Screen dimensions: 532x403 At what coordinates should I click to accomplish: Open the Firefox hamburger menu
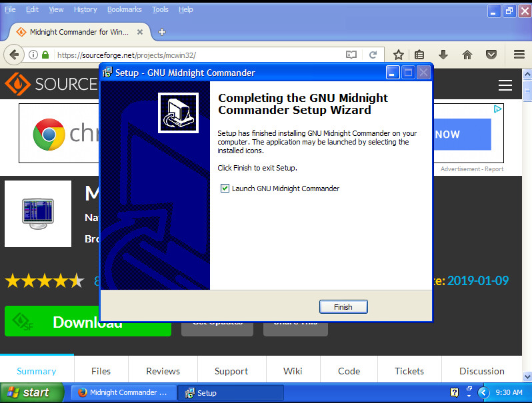519,55
